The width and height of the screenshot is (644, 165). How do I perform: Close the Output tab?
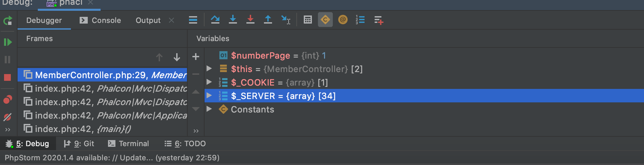(171, 20)
